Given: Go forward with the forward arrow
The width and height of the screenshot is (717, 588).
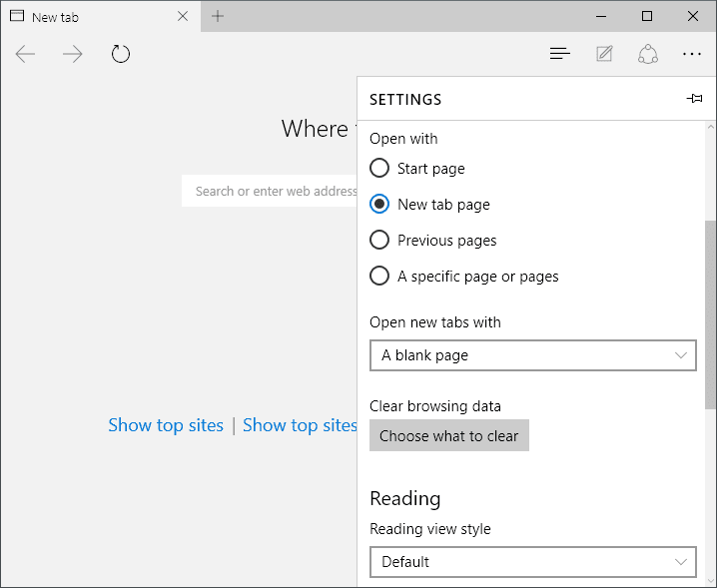Looking at the screenshot, I should click(73, 54).
